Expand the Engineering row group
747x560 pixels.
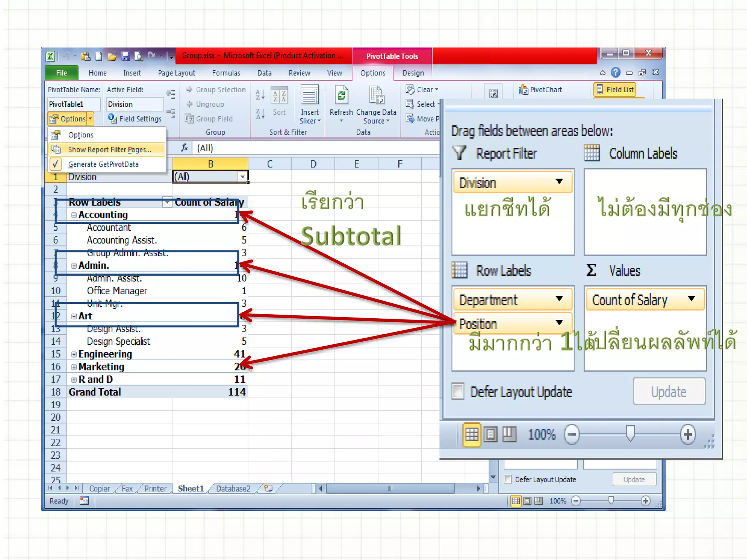(x=74, y=354)
